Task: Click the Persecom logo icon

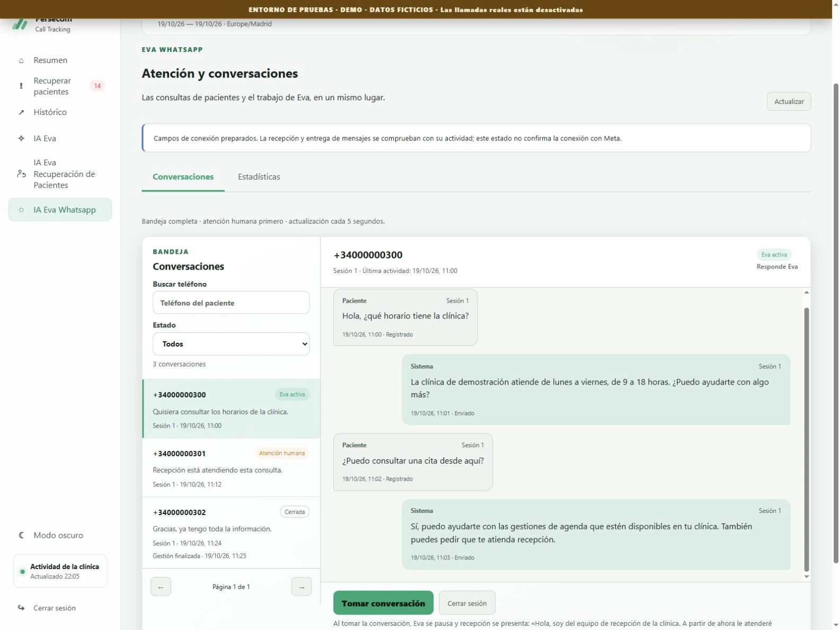Action: pyautogui.click(x=20, y=24)
